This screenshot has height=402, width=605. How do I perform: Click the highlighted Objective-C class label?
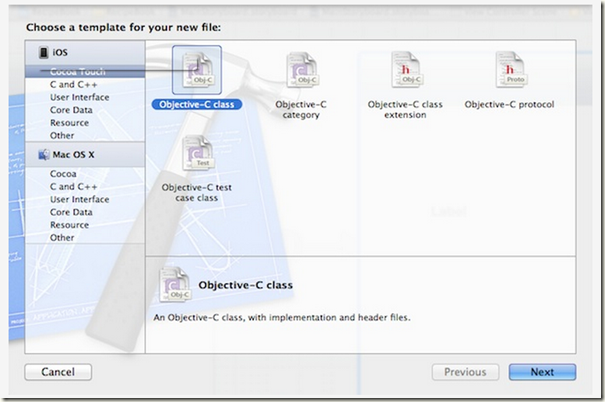click(197, 105)
